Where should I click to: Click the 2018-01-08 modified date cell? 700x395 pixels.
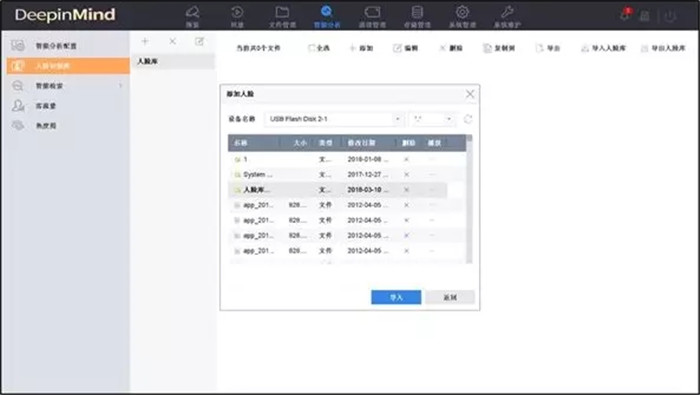(368, 159)
